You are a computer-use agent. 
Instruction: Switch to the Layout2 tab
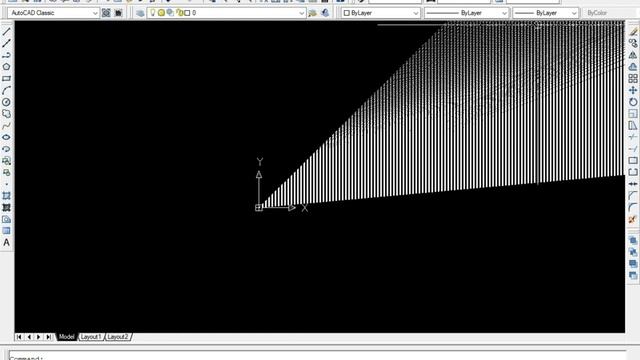(118, 337)
